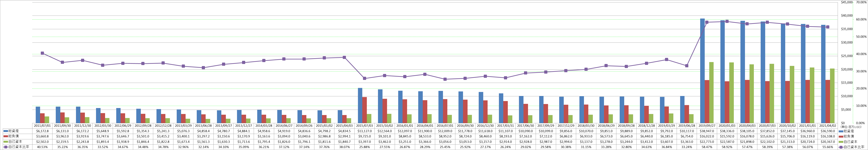The image size is (868, 150).
Task: Click the blue 総資産 bar for 2019/09/27
Action: 702,71
